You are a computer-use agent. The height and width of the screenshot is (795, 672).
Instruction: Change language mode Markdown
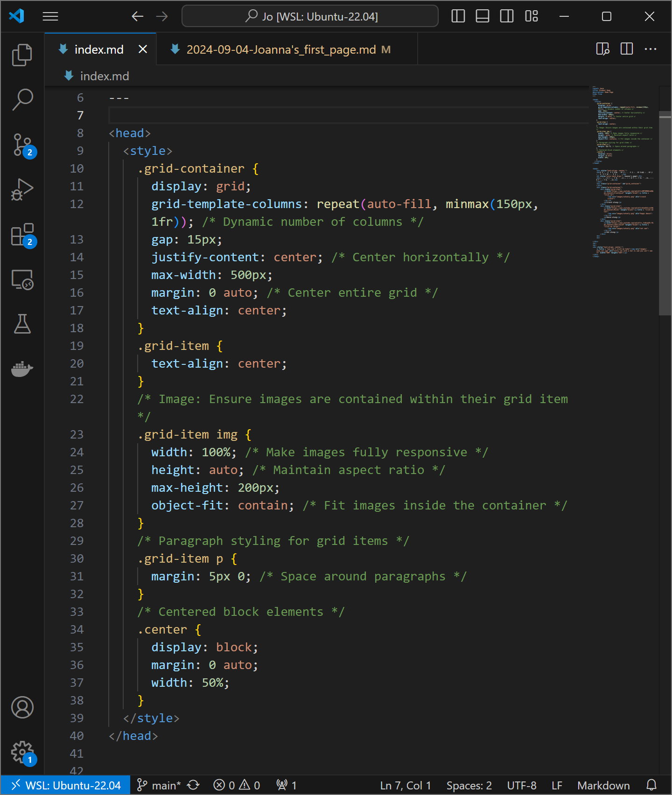(x=603, y=785)
